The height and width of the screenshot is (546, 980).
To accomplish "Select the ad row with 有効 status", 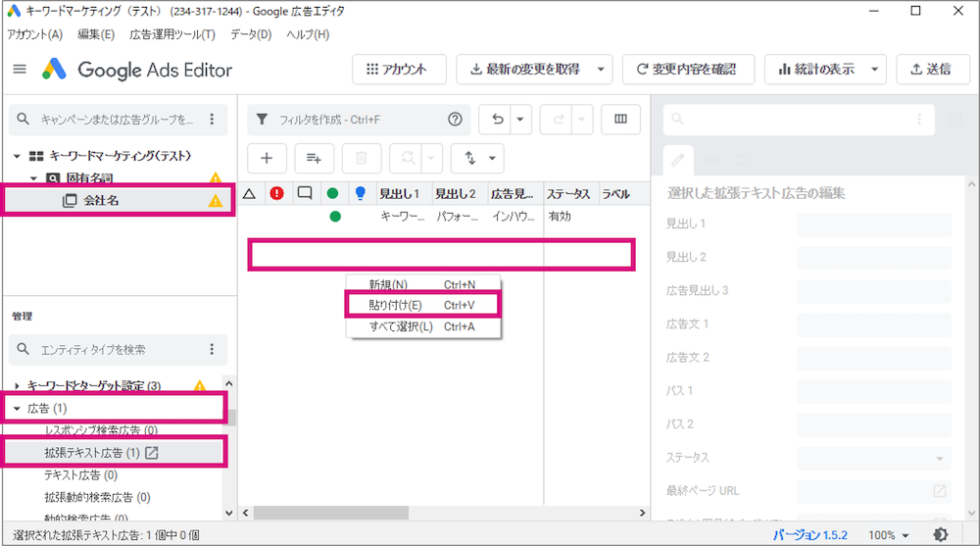I will [x=443, y=217].
